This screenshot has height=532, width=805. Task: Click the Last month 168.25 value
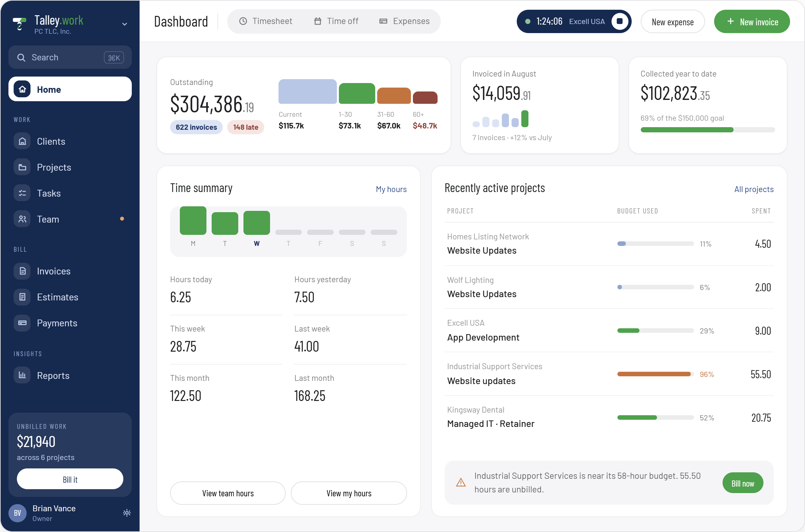point(310,396)
